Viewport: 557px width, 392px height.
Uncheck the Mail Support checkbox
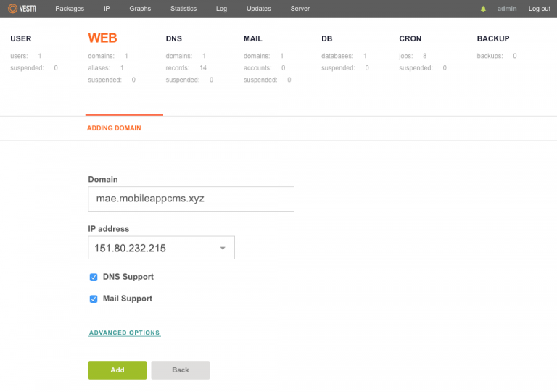(x=94, y=299)
